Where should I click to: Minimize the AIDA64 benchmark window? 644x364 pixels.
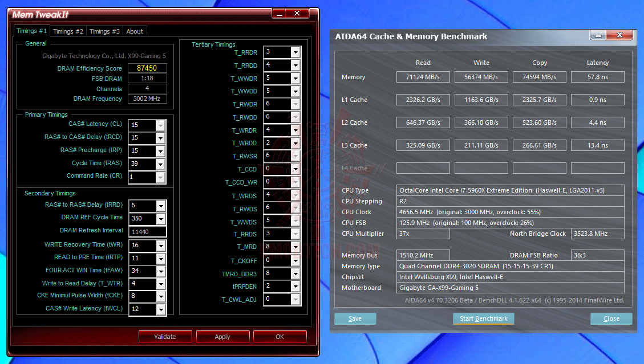pyautogui.click(x=598, y=36)
